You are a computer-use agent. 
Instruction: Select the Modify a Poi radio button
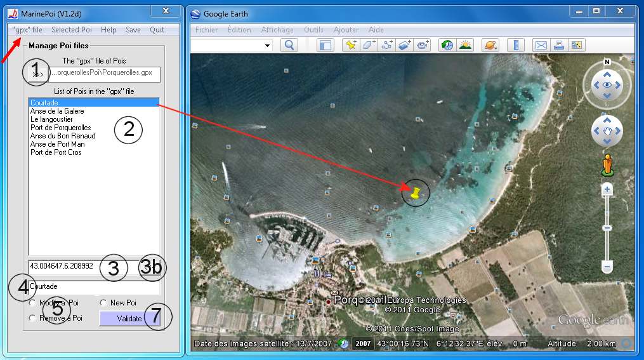[32, 303]
